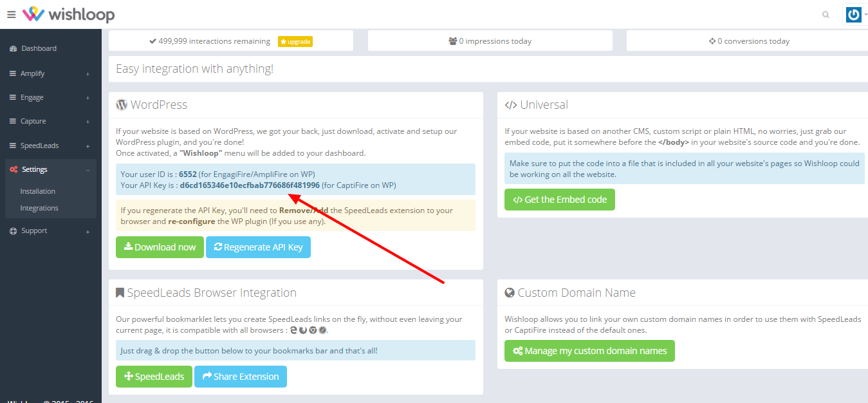868x403 pixels.
Task: Expand the Capture sidebar section
Action: (50, 122)
